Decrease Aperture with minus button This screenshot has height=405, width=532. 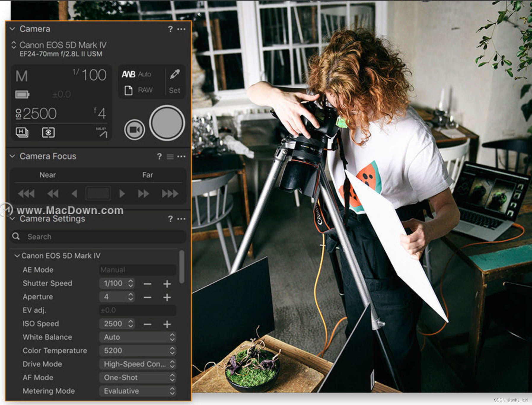tap(147, 297)
